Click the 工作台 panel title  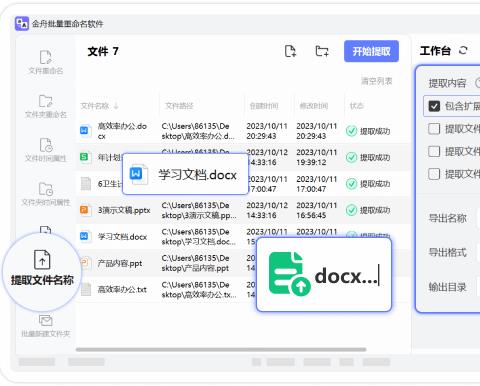(x=435, y=51)
